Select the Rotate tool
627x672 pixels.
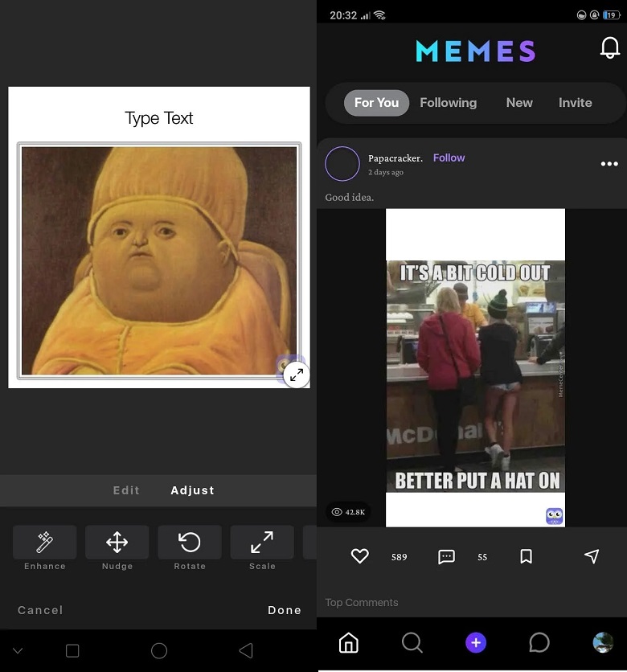tap(190, 542)
